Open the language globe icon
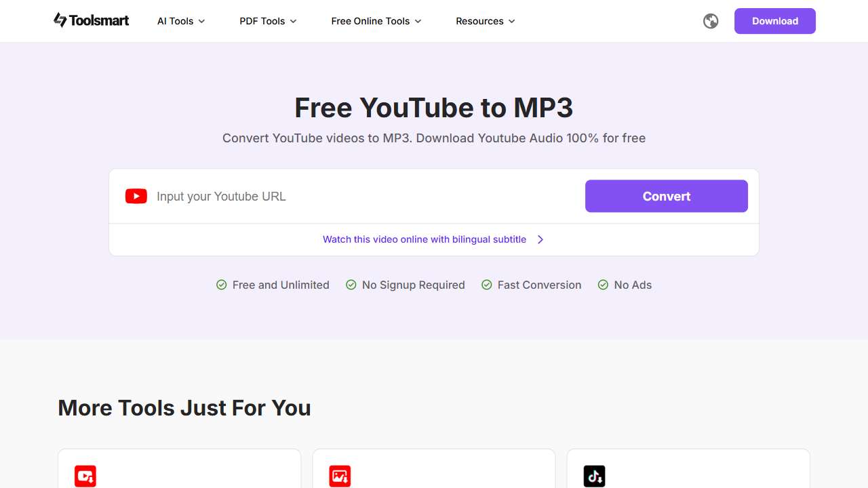 pyautogui.click(x=711, y=21)
